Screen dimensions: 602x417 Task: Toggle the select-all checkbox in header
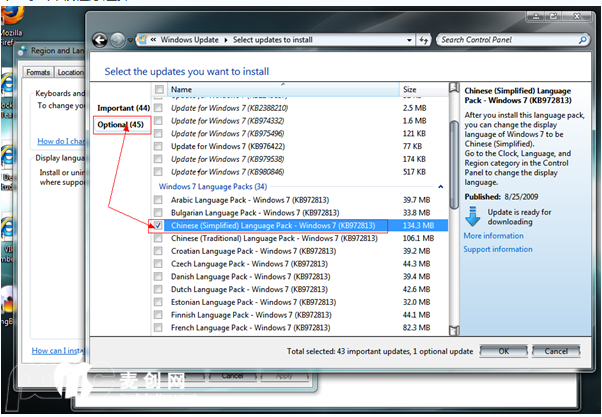coord(158,90)
